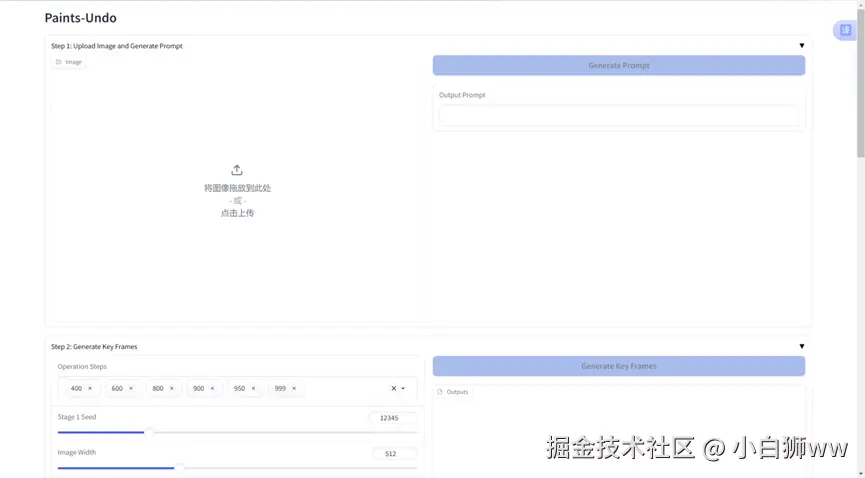Collapse the Step 1 section triangle
The height and width of the screenshot is (478, 865).
coord(802,46)
